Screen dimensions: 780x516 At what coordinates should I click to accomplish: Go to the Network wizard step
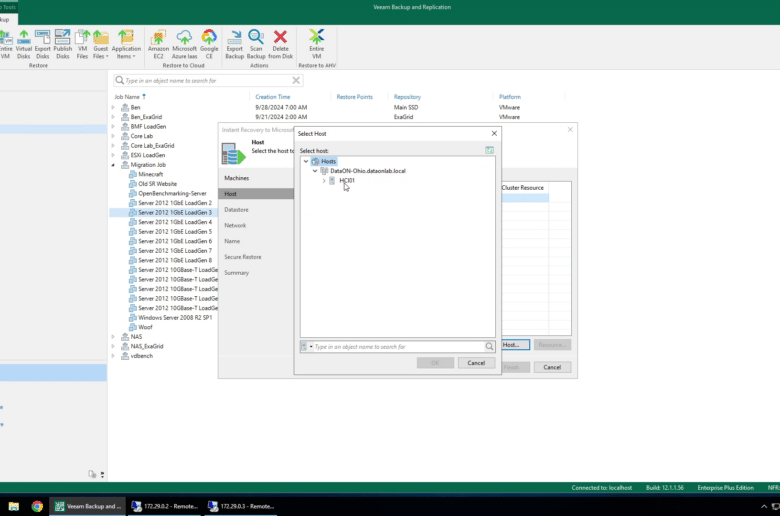coord(235,225)
